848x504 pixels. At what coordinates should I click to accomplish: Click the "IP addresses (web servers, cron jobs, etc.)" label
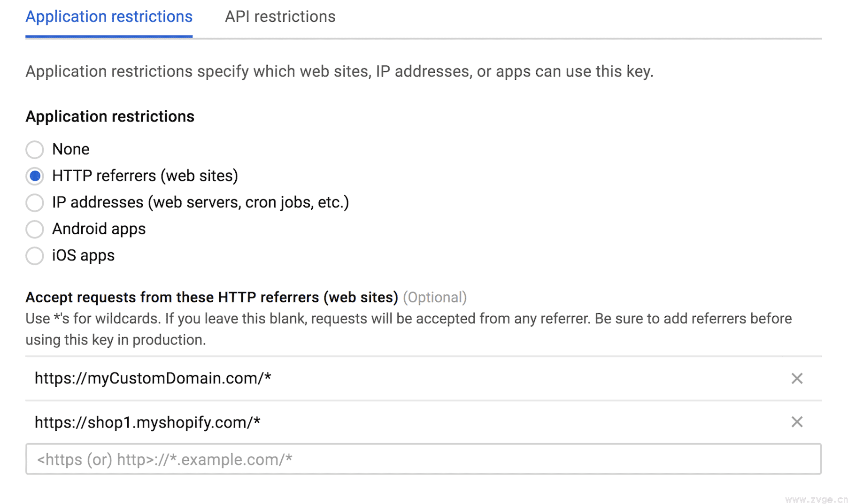click(x=200, y=202)
